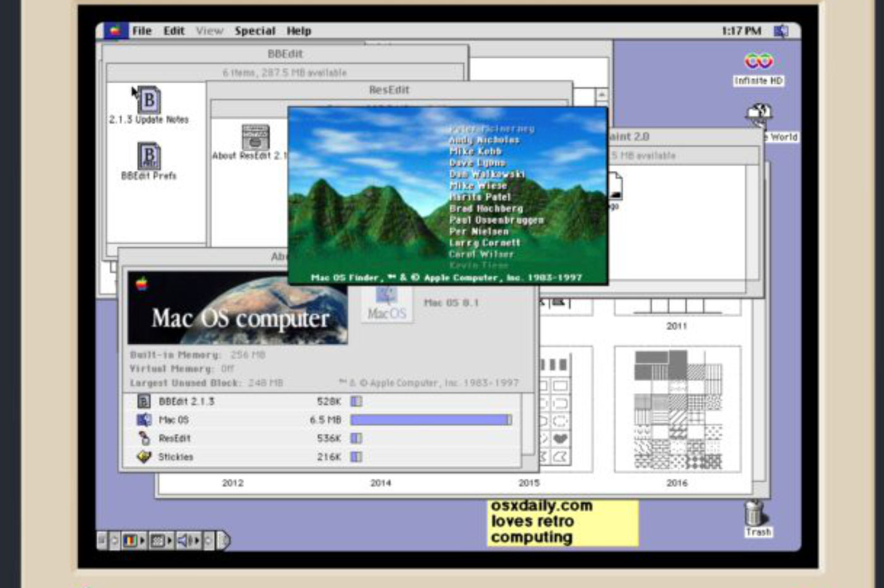The height and width of the screenshot is (588, 884).
Task: Click the scroll up arrow behind ResEdit window
Action: [x=602, y=95]
